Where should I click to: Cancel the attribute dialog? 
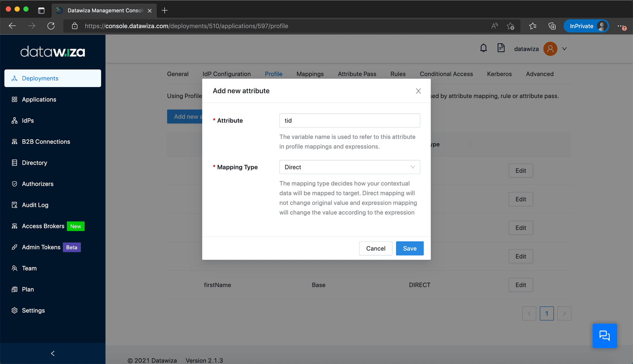coord(375,248)
